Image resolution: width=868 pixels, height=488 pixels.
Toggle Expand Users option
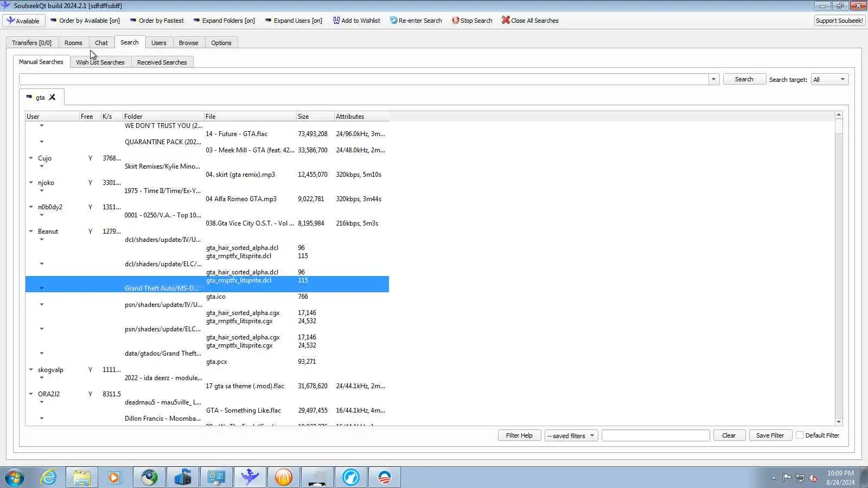click(293, 21)
